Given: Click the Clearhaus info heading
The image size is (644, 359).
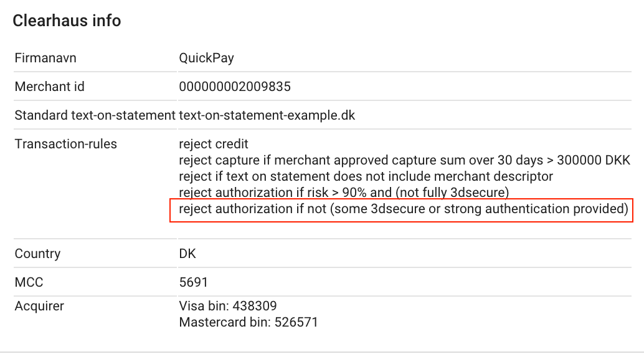Looking at the screenshot, I should pos(67,21).
